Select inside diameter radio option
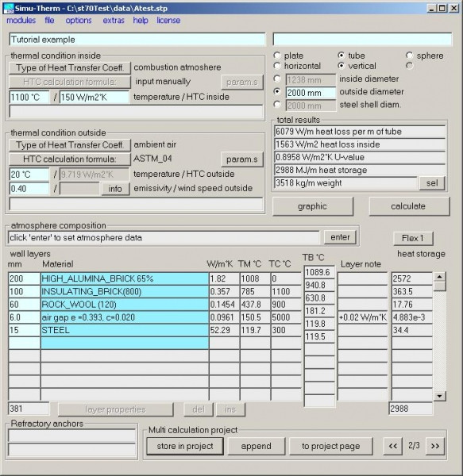This screenshot has height=476, width=463. pos(276,79)
